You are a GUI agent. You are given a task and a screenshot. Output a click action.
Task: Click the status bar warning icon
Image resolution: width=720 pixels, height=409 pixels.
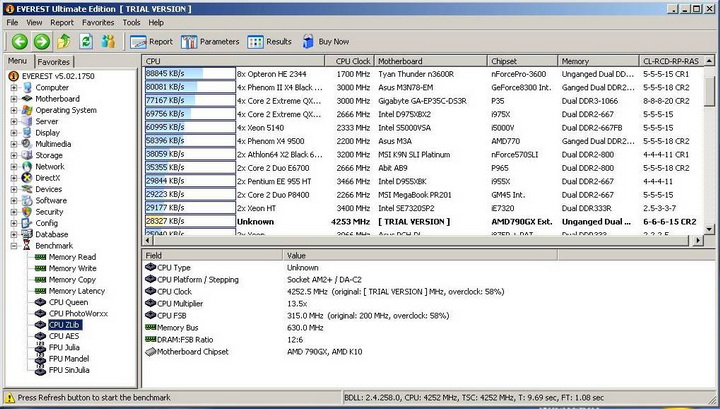tap(10, 398)
